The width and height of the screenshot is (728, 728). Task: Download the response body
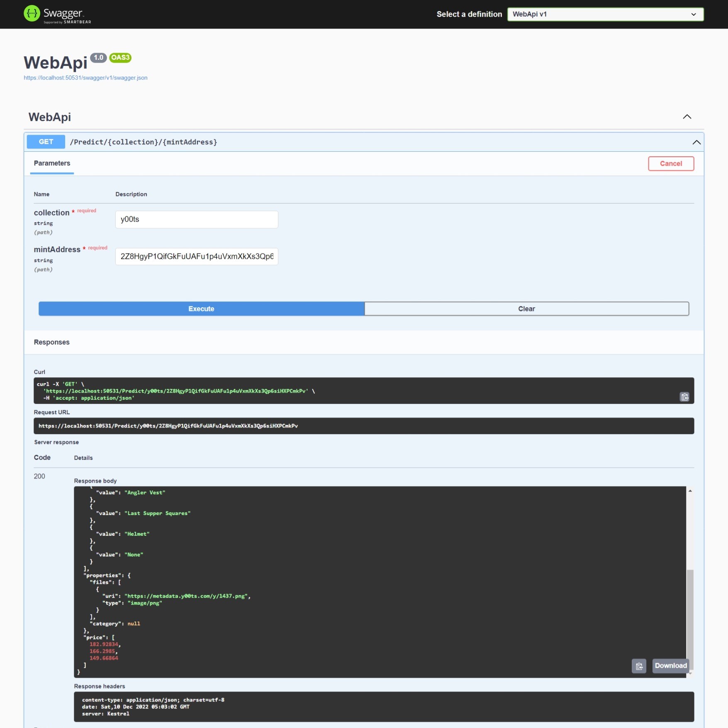[670, 666]
